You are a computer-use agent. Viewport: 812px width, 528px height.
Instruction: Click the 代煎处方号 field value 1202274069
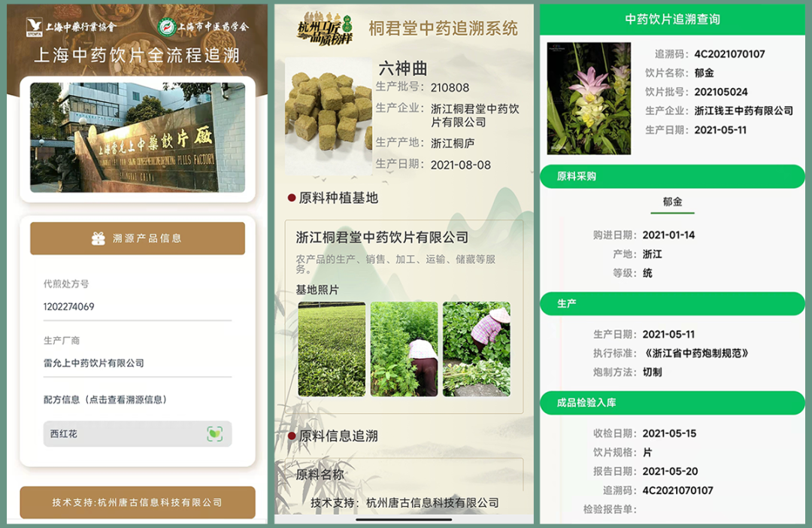pyautogui.click(x=69, y=307)
